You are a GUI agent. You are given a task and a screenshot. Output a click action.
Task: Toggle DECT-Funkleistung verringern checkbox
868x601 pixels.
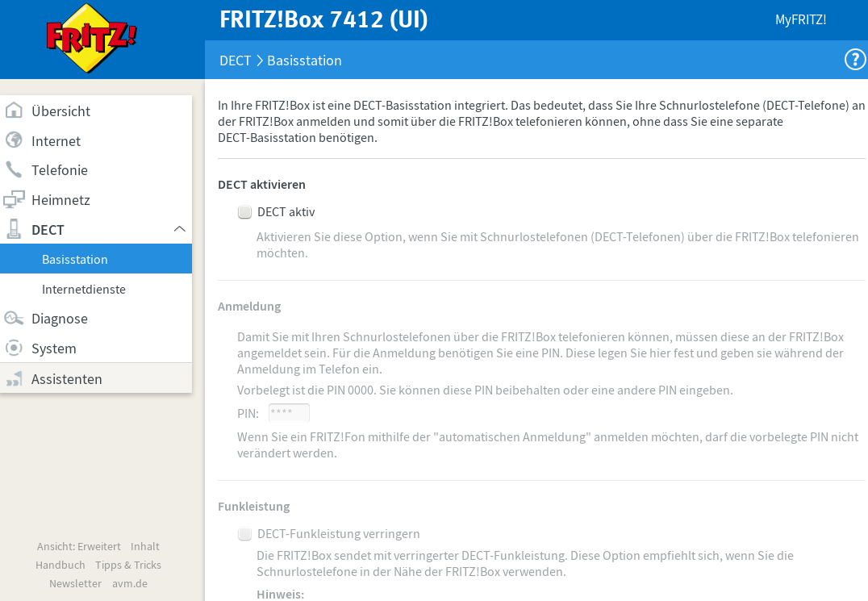point(245,534)
